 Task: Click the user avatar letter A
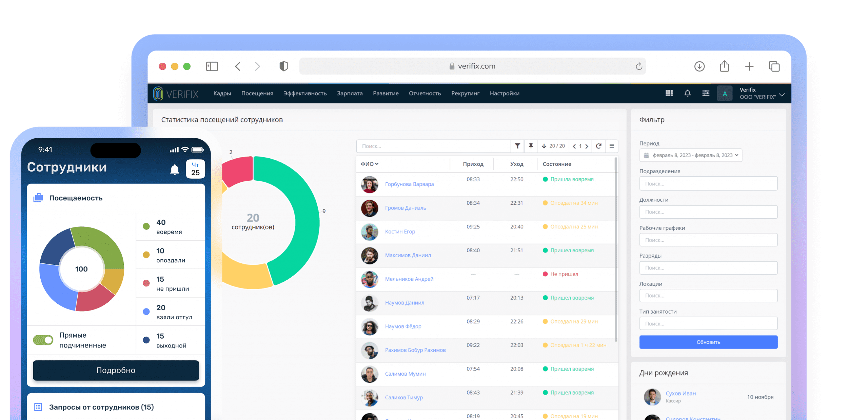coord(725,94)
